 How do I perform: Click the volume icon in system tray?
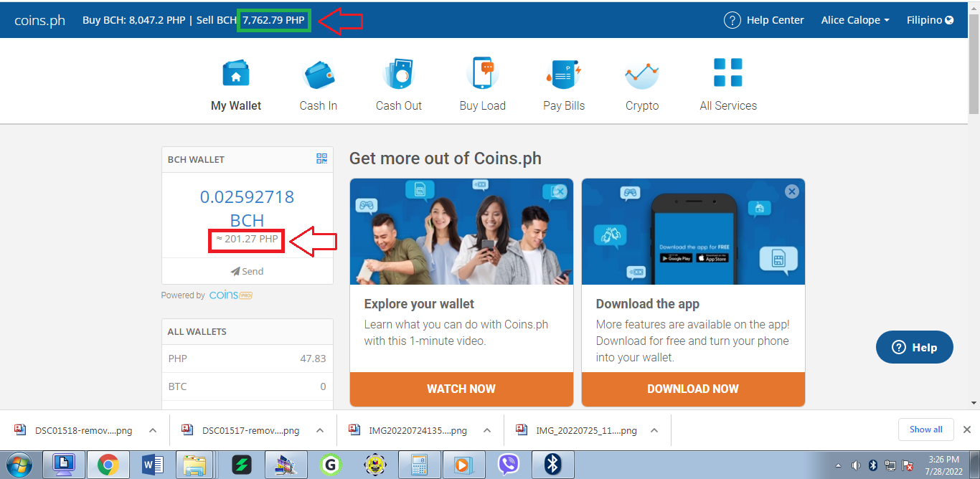pyautogui.click(x=856, y=465)
